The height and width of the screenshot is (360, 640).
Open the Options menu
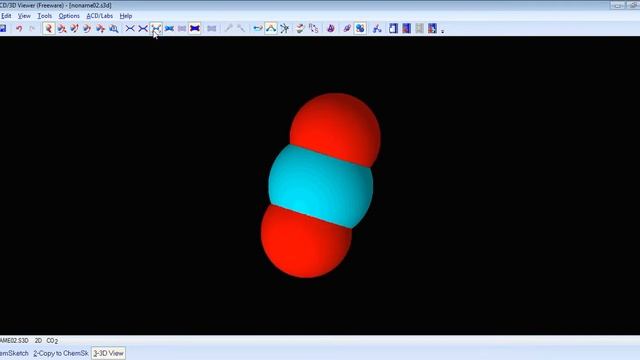pyautogui.click(x=69, y=16)
